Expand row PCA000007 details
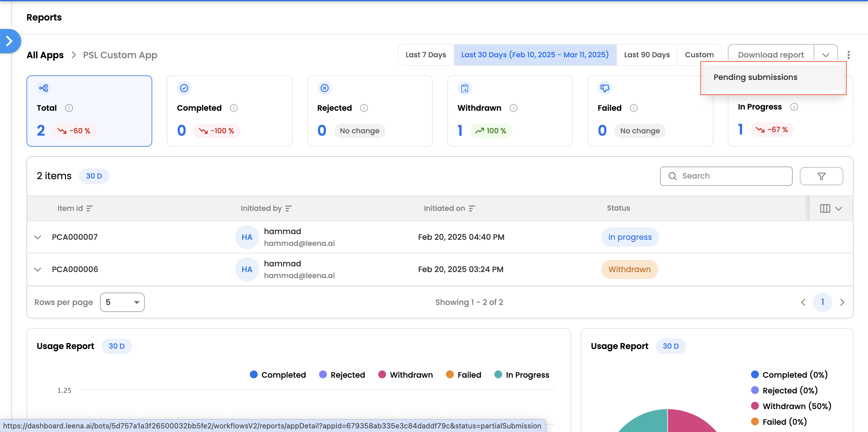The image size is (868, 432). 38,237
